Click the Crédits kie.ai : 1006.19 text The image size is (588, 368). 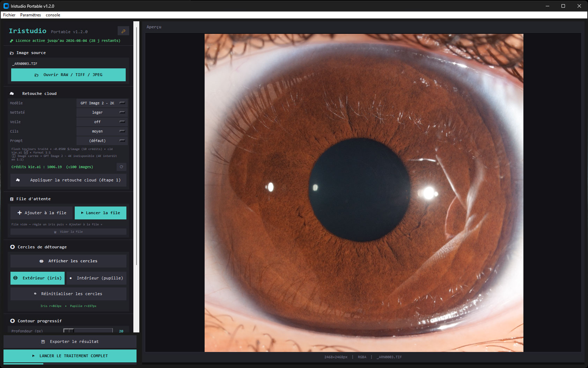(x=52, y=167)
